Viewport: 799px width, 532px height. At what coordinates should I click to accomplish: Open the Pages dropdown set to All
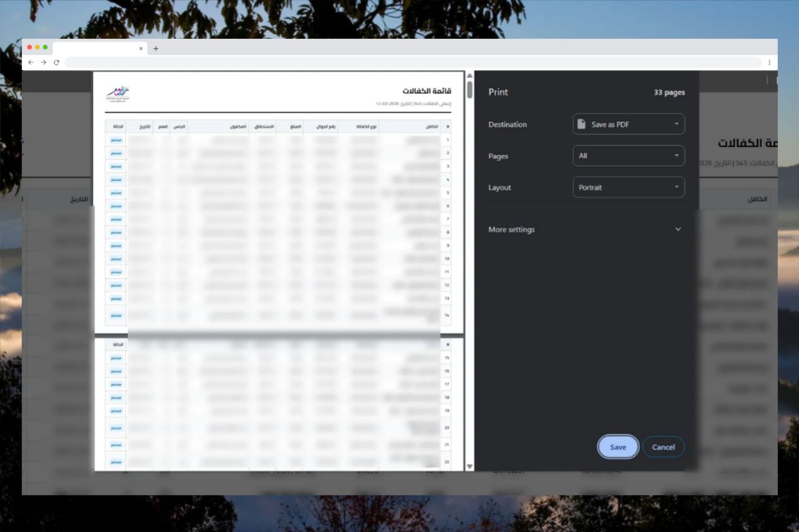click(628, 156)
